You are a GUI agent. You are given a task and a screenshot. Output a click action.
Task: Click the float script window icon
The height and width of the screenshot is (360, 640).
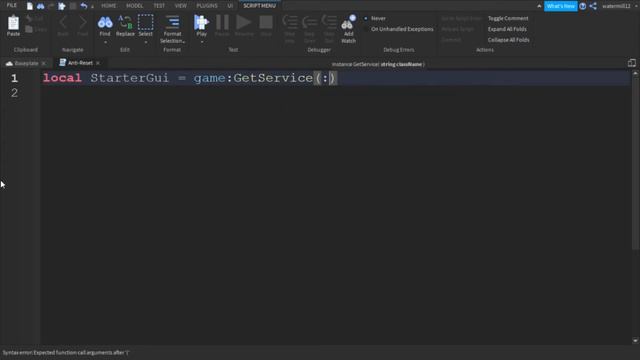(x=631, y=63)
